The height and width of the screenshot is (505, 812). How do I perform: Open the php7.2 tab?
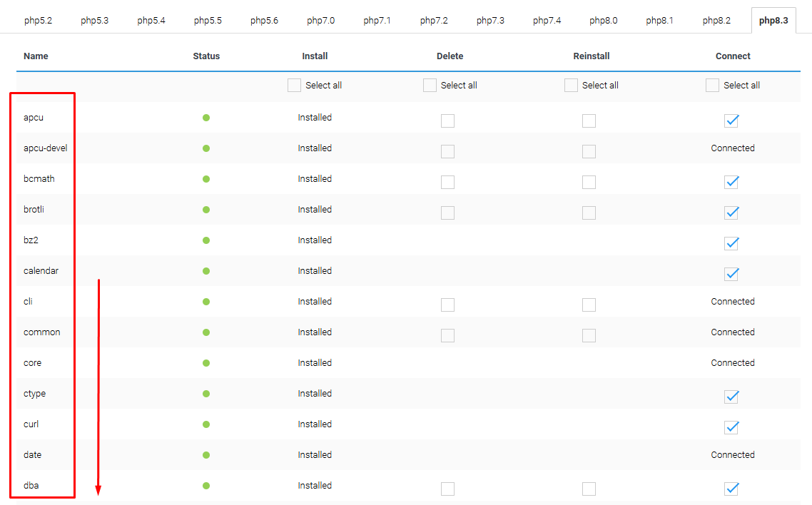point(434,20)
